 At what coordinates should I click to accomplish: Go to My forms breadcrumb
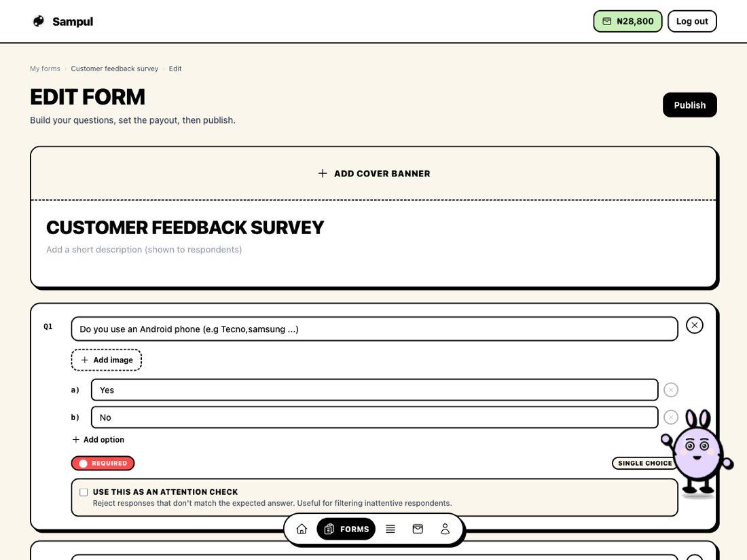click(x=45, y=69)
